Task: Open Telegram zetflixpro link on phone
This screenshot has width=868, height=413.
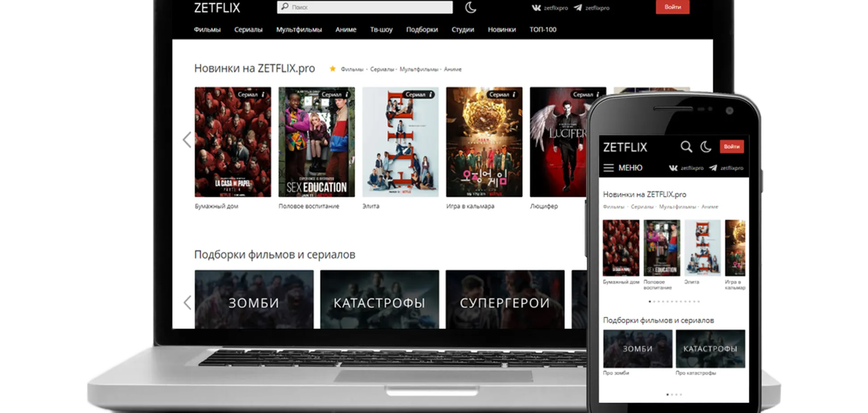Action: (x=726, y=168)
